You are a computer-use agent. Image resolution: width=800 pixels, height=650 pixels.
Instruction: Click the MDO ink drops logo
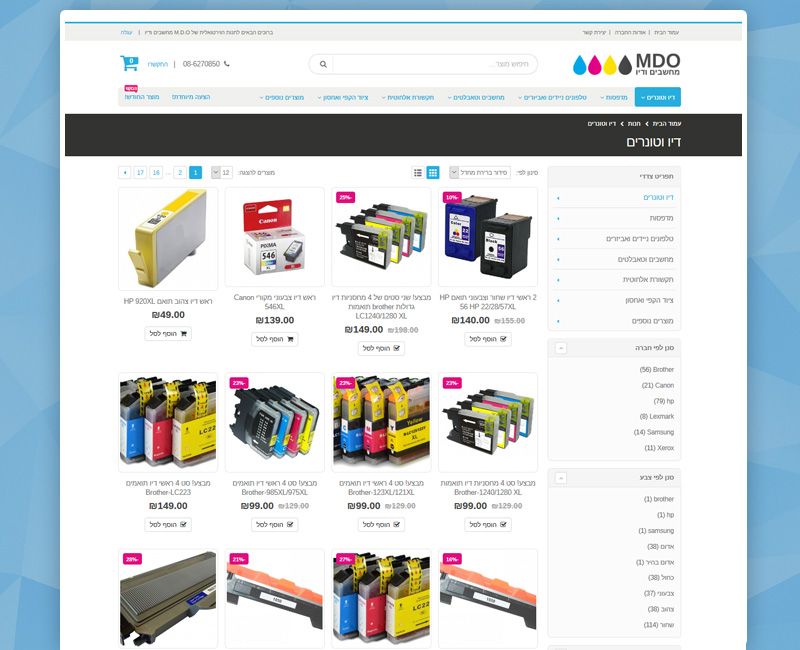click(627, 64)
